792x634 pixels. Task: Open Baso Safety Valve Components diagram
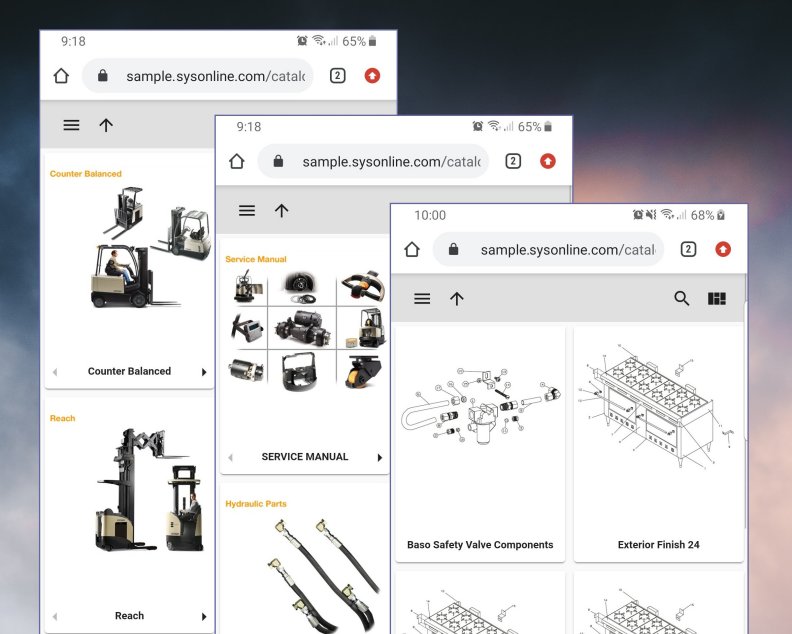pyautogui.click(x=480, y=407)
